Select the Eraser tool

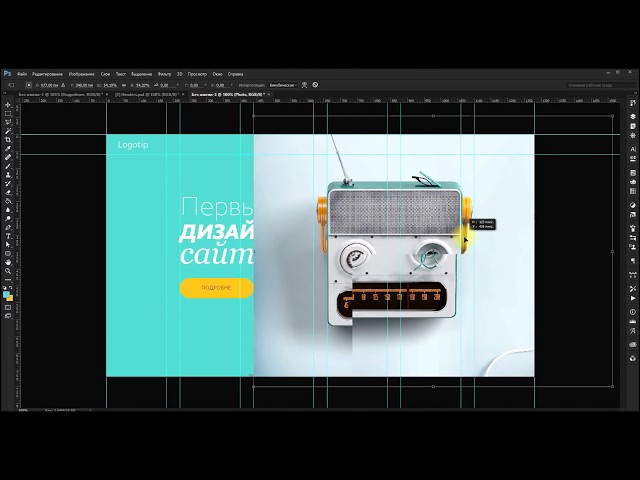tap(8, 192)
